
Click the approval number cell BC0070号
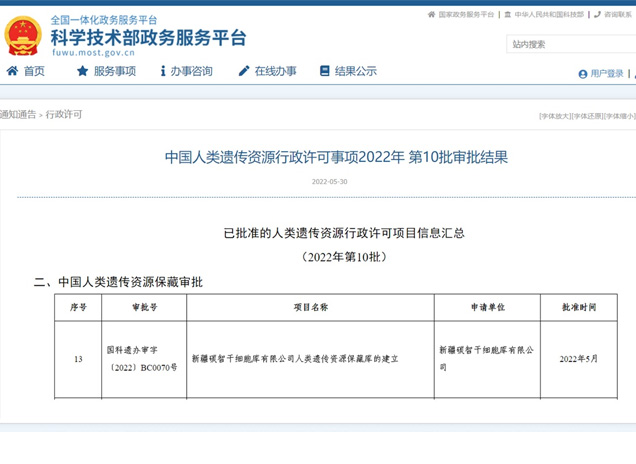(144, 359)
